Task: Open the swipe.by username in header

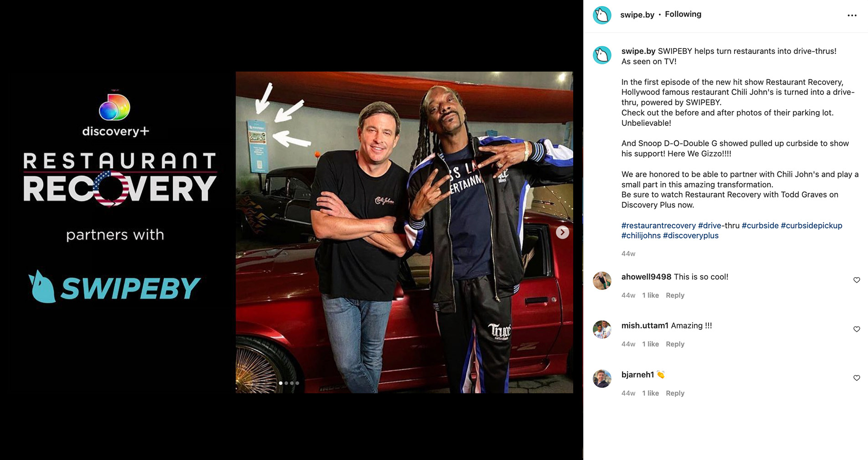Action: [637, 15]
